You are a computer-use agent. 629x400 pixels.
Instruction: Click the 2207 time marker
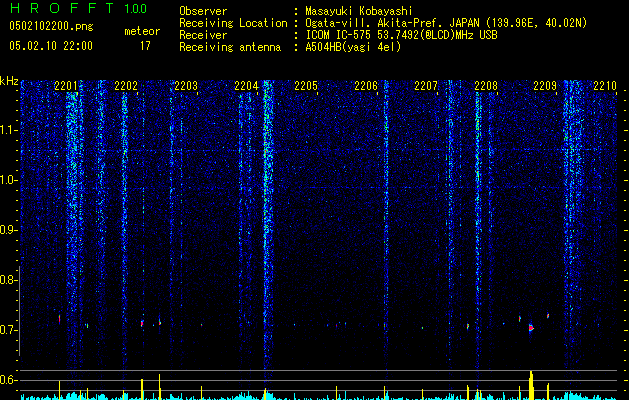426,86
